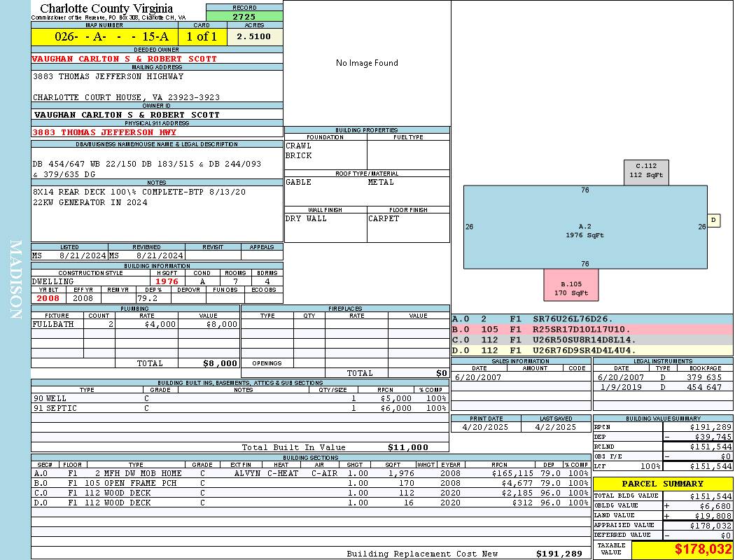Click the record number 2725 field
Image resolution: width=735 pixels, height=560 pixels.
pos(244,16)
